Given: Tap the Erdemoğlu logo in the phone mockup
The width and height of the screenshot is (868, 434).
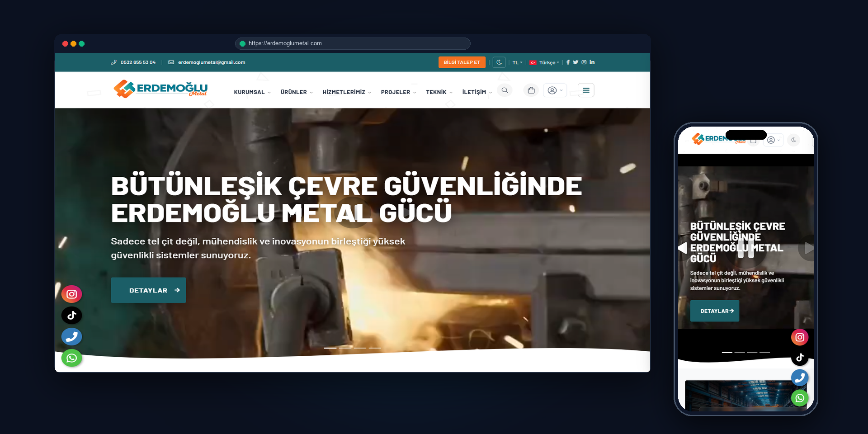Looking at the screenshot, I should click(x=719, y=139).
